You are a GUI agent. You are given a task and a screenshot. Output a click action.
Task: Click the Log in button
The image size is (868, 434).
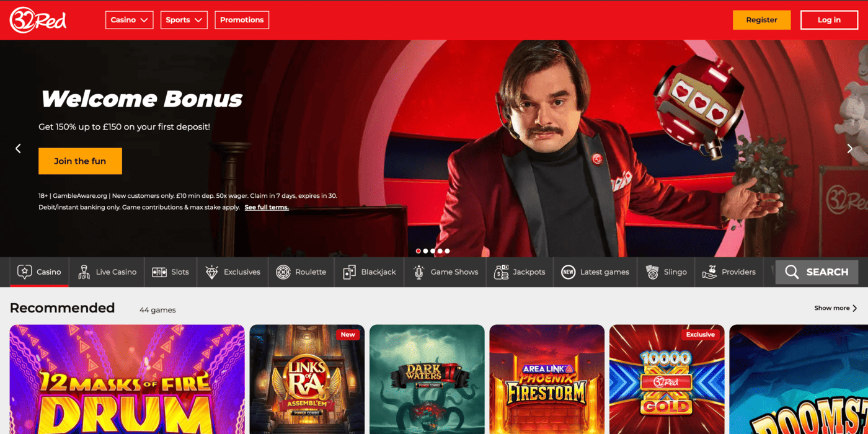(x=829, y=20)
